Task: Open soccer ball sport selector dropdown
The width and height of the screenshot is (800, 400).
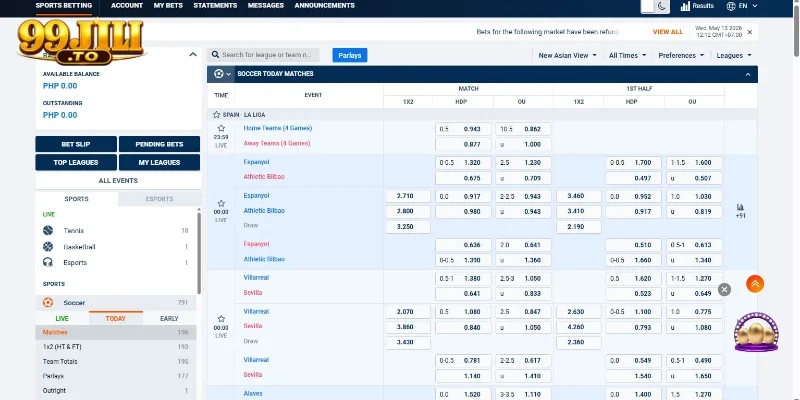Action: [x=222, y=74]
